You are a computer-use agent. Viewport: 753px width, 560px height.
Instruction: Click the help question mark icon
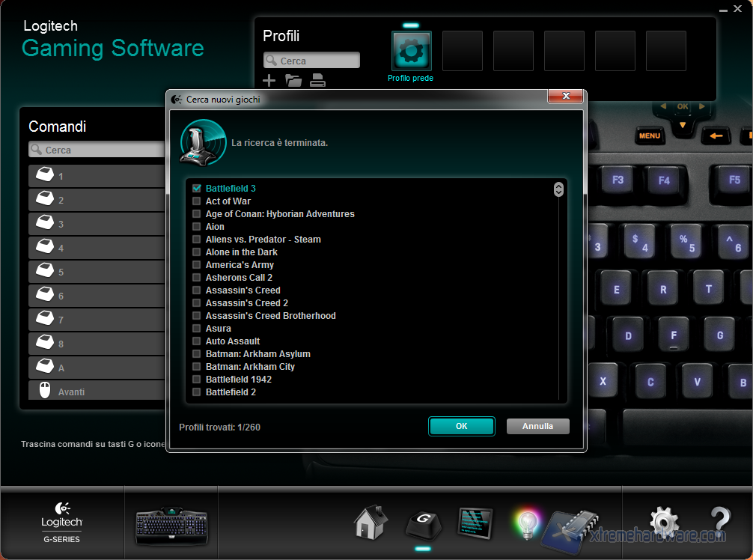point(719,523)
